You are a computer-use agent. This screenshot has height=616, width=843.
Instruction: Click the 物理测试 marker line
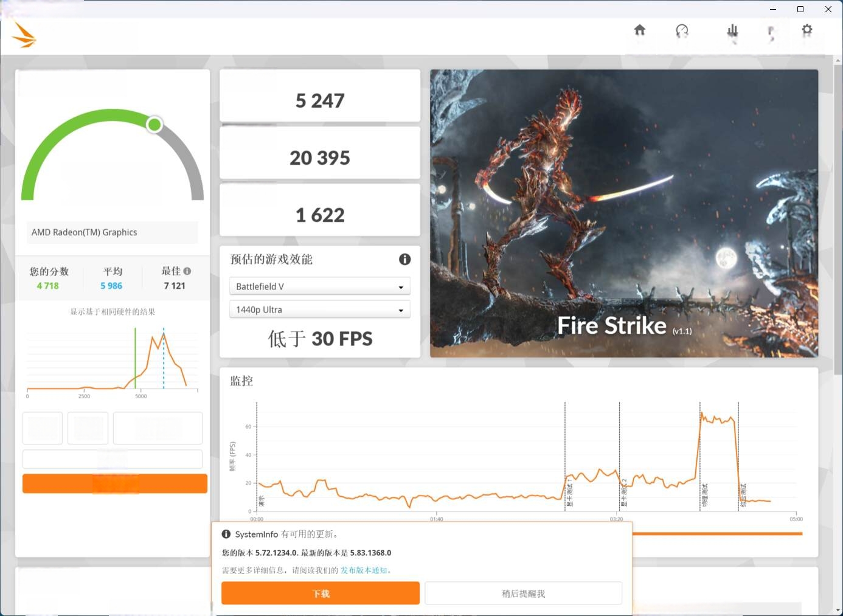[x=700, y=456]
